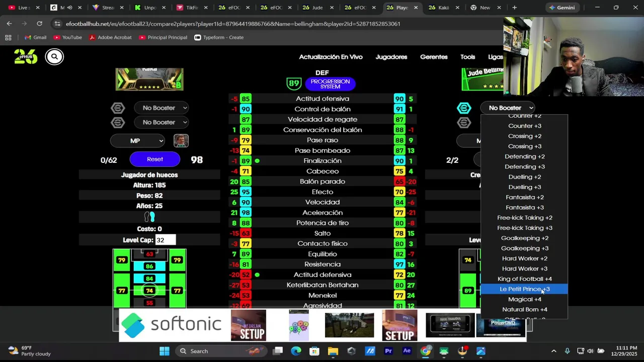The image size is (644, 362).
Task: Open Kaká's first No Booster dropdown
Action: coord(162,108)
